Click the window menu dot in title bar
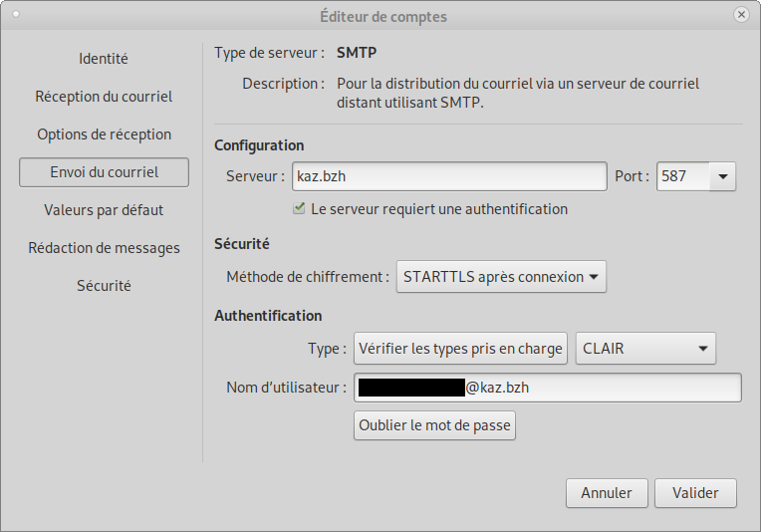Image resolution: width=761 pixels, height=532 pixels. pos(16,15)
